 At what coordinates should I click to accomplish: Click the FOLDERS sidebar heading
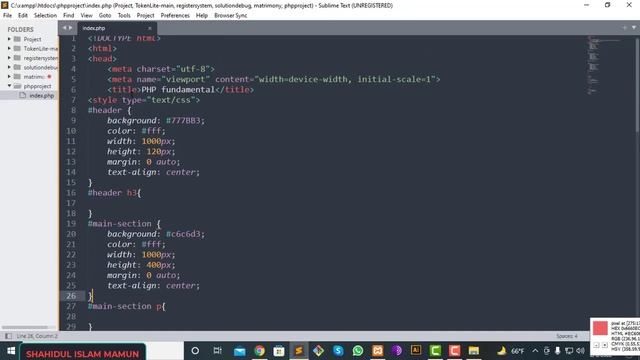point(20,29)
